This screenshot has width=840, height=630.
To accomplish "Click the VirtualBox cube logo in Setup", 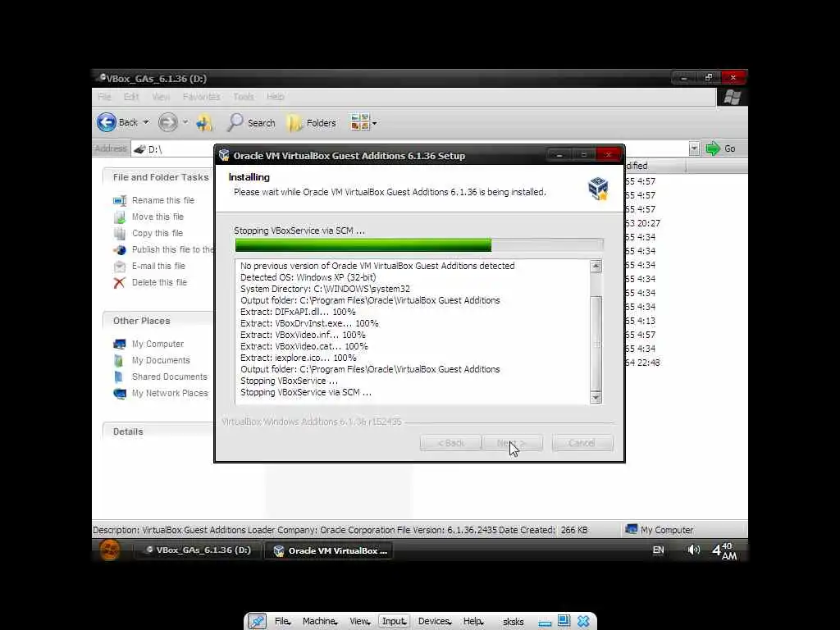I will pos(598,189).
